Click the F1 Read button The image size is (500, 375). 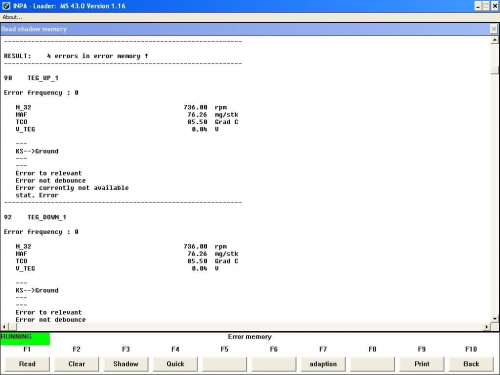pos(27,364)
